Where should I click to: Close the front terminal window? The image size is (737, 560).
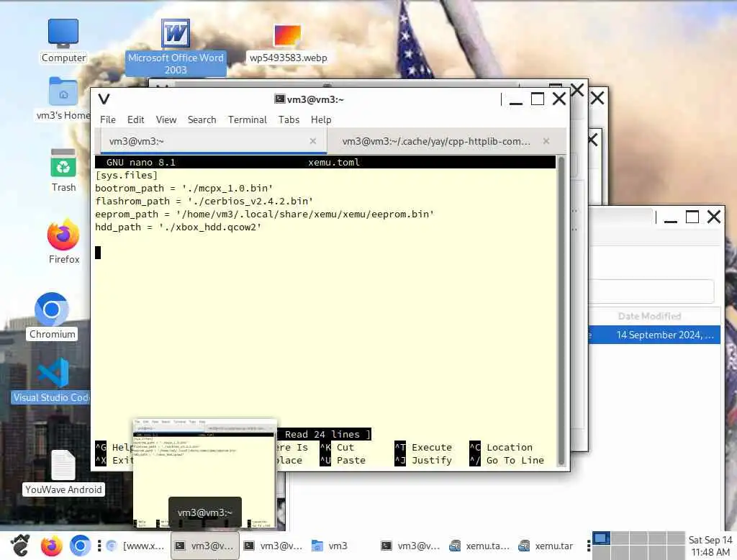coord(559,99)
